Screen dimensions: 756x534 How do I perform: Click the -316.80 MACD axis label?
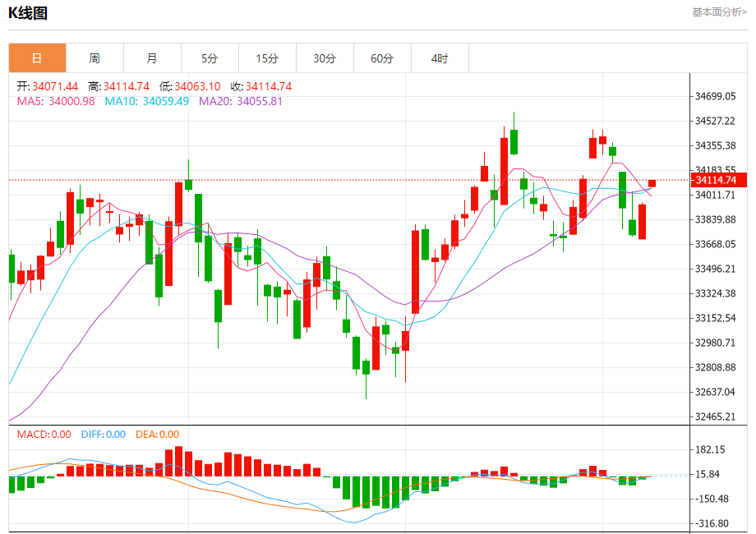coord(712,523)
